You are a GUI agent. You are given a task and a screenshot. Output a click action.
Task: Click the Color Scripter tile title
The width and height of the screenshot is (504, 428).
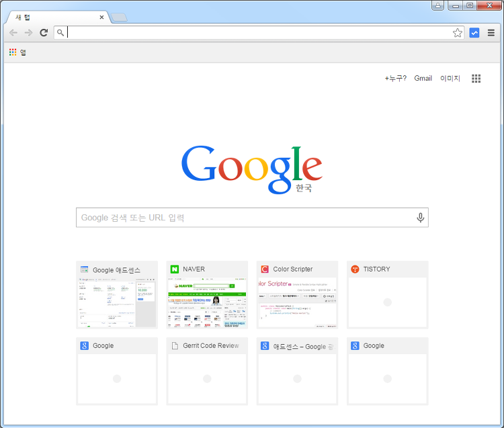point(293,269)
